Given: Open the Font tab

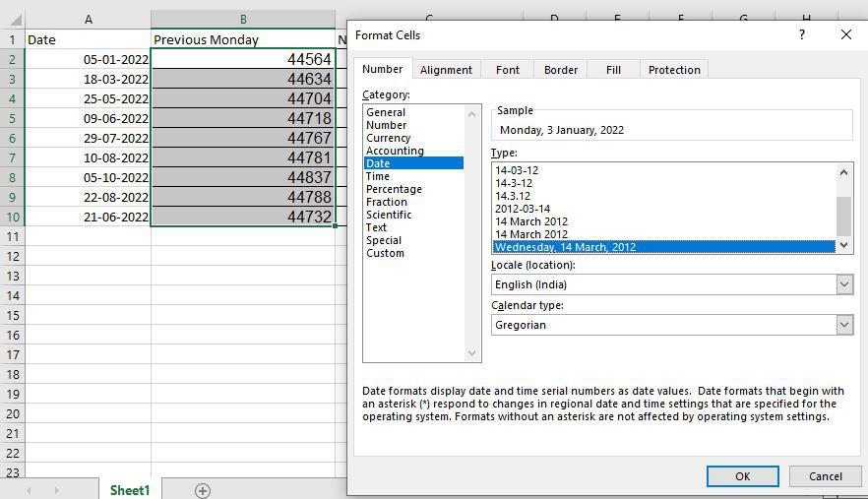Looking at the screenshot, I should [x=508, y=70].
